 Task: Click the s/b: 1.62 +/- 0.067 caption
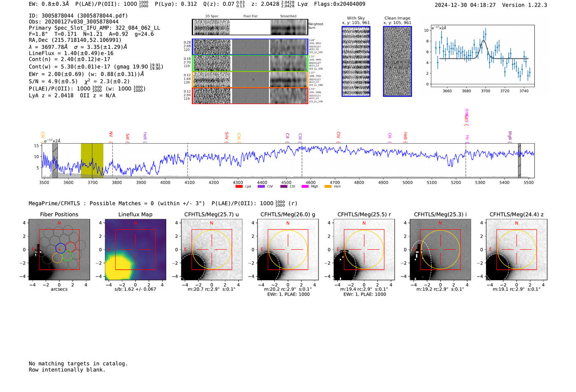(x=135, y=289)
